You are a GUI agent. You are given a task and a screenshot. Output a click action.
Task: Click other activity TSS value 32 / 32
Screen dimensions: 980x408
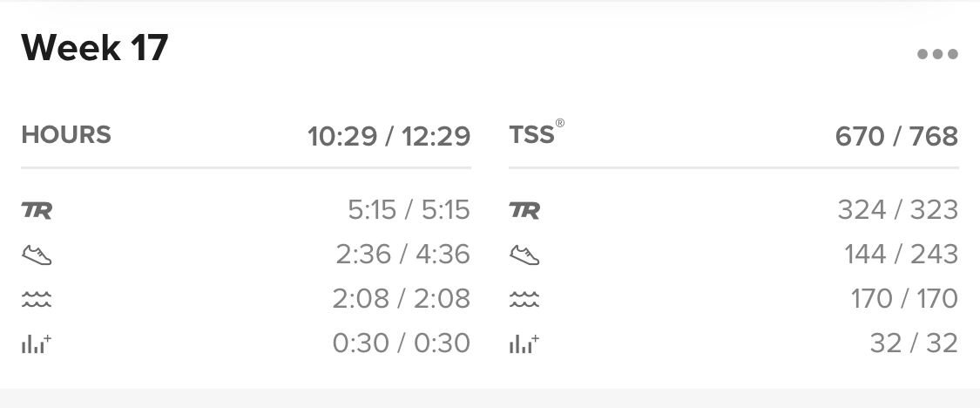pos(914,343)
